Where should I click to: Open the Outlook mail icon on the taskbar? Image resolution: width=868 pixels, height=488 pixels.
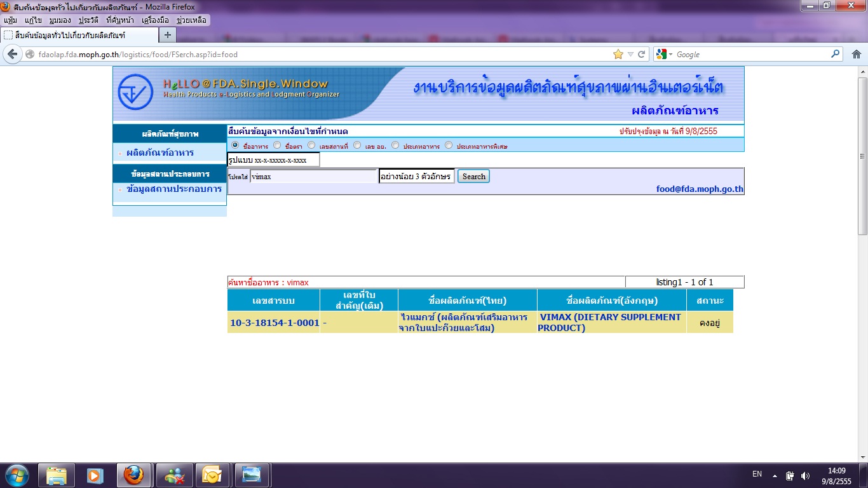pyautogui.click(x=212, y=475)
